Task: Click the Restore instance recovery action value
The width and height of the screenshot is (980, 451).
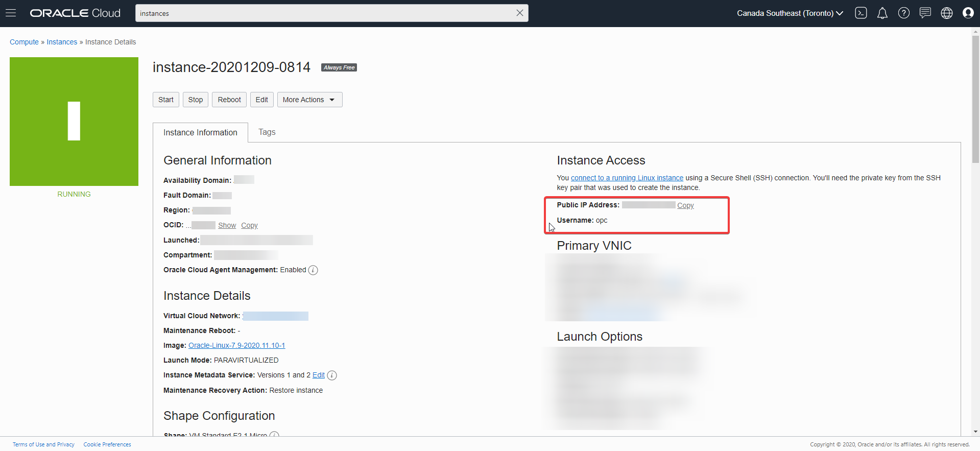Action: [x=296, y=391]
